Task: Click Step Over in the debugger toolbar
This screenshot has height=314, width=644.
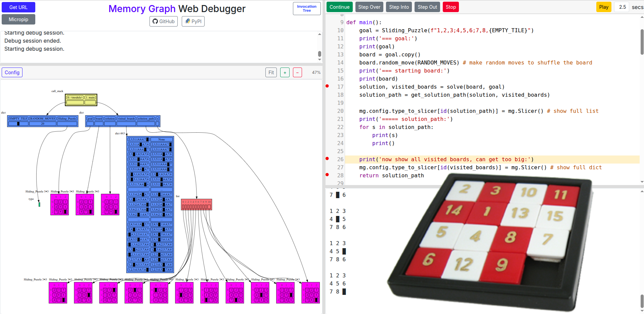Action: tap(369, 7)
